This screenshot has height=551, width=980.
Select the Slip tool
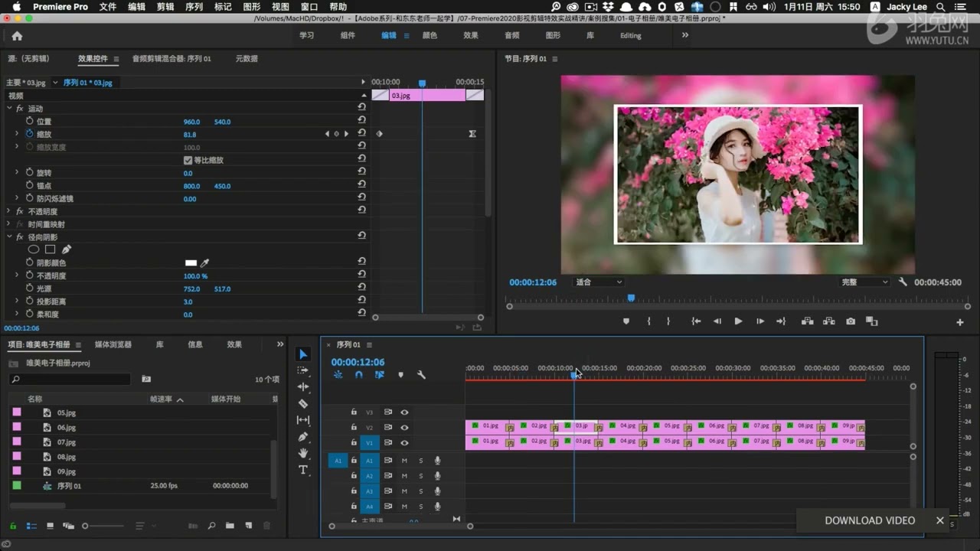pyautogui.click(x=303, y=420)
